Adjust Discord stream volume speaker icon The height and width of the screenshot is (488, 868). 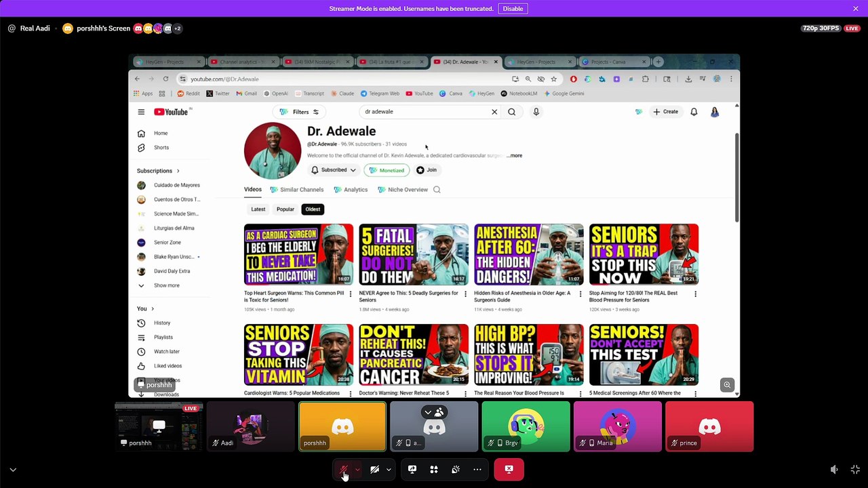(x=834, y=469)
